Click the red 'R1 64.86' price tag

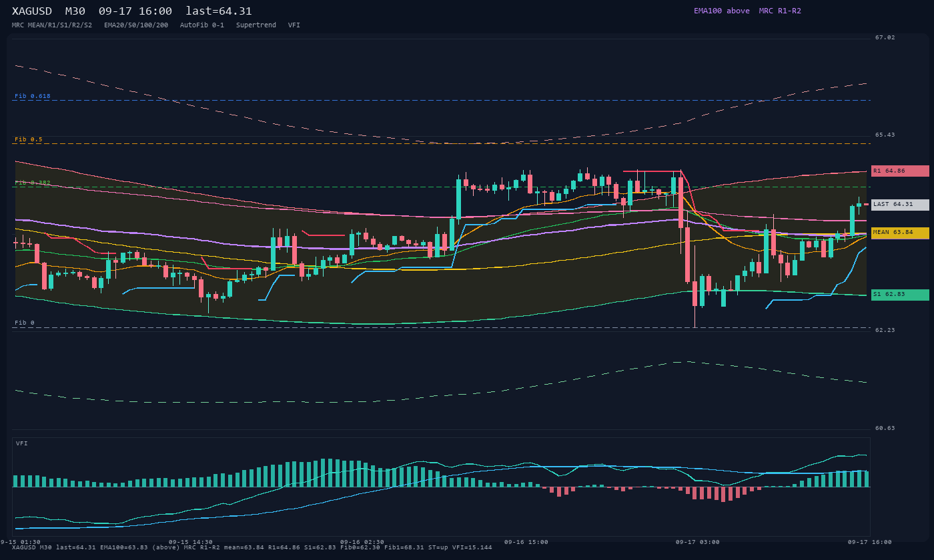point(900,171)
